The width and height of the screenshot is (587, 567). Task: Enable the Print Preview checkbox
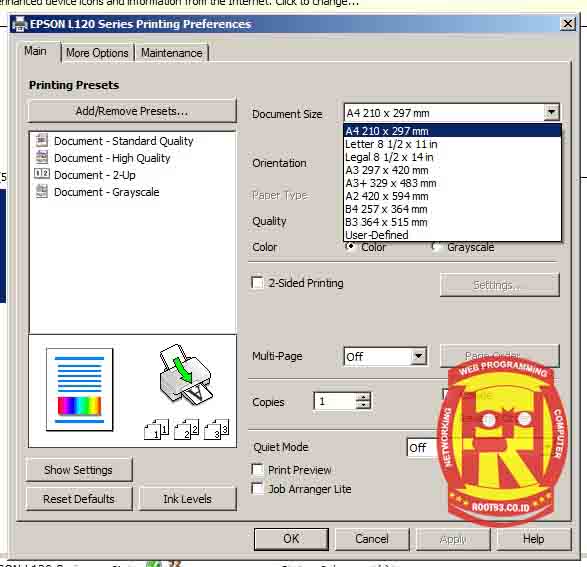tap(258, 469)
